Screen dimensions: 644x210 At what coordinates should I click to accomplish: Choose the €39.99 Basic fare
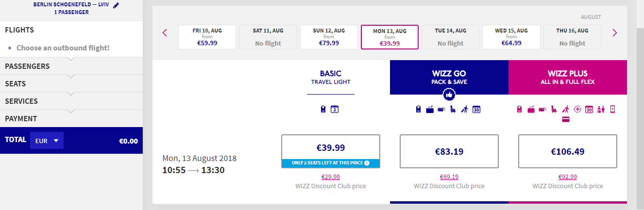coord(330,147)
